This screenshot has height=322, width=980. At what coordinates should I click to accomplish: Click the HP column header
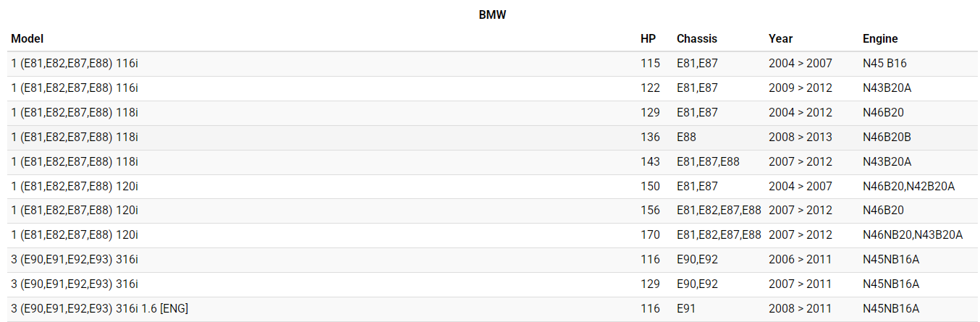click(x=648, y=39)
